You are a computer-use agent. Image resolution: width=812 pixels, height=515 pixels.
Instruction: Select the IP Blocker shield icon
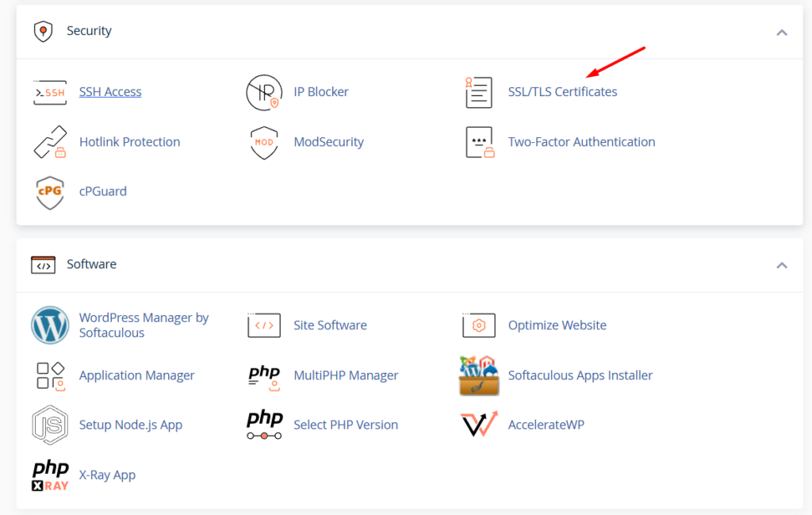(x=263, y=92)
